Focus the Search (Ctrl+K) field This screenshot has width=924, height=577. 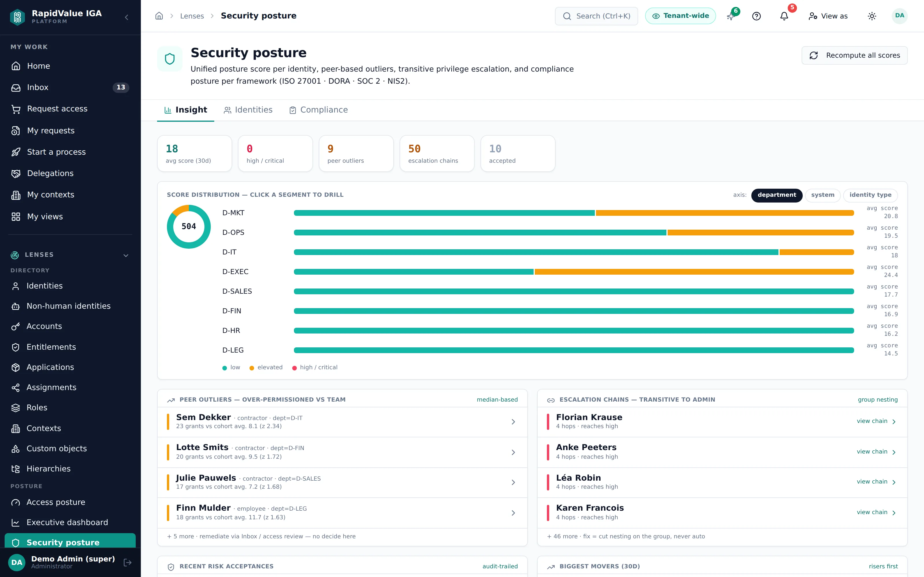[x=596, y=16]
